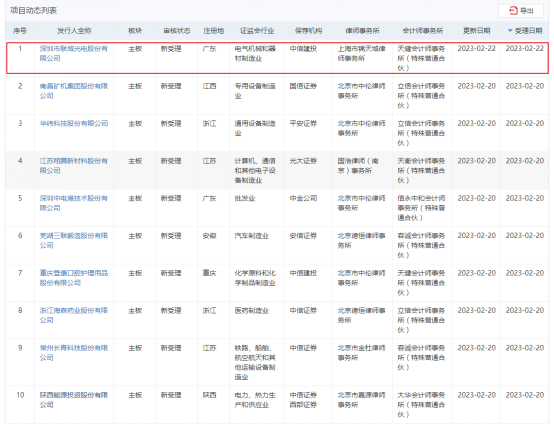Click 2023-02-22 in the 受理日期 column
Image resolution: width=554 pixels, height=428 pixels.
525,49
